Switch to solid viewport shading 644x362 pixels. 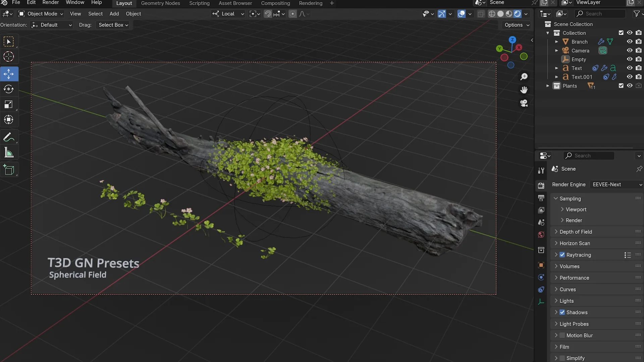500,14
